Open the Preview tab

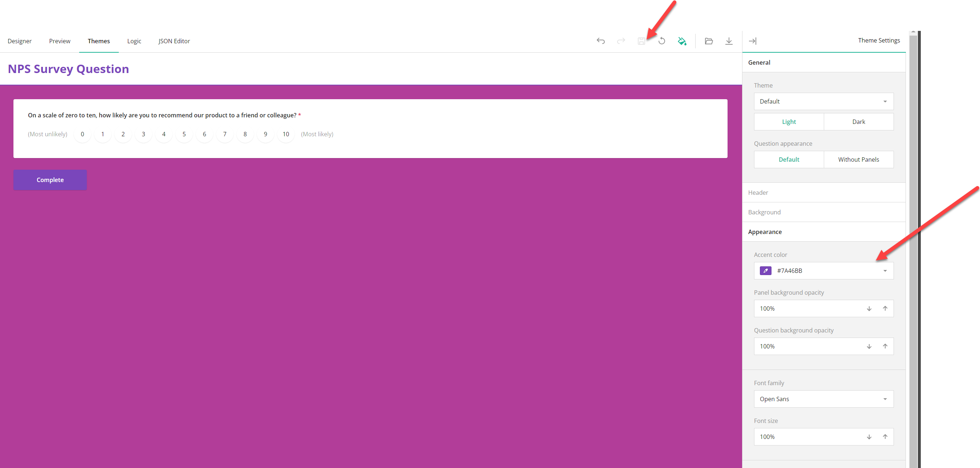click(x=59, y=41)
